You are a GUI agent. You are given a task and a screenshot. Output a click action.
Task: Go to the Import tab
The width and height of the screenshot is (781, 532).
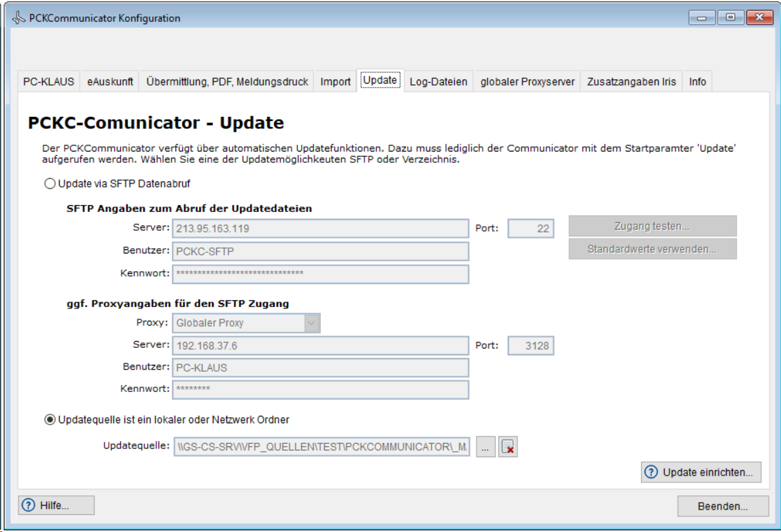[335, 82]
